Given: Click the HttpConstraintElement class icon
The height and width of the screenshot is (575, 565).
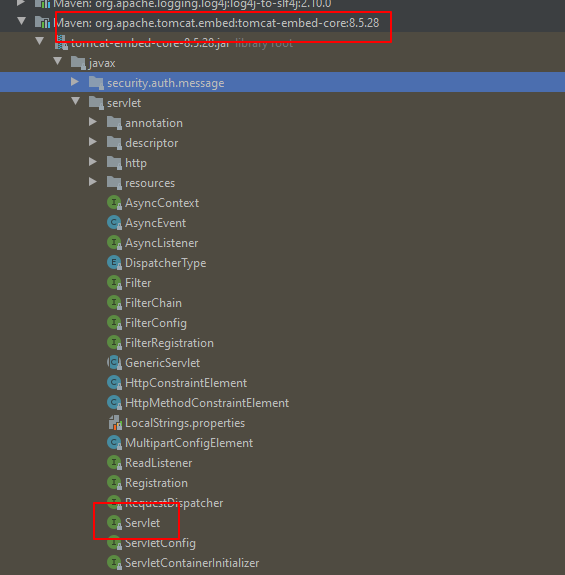Looking at the screenshot, I should pos(114,382).
